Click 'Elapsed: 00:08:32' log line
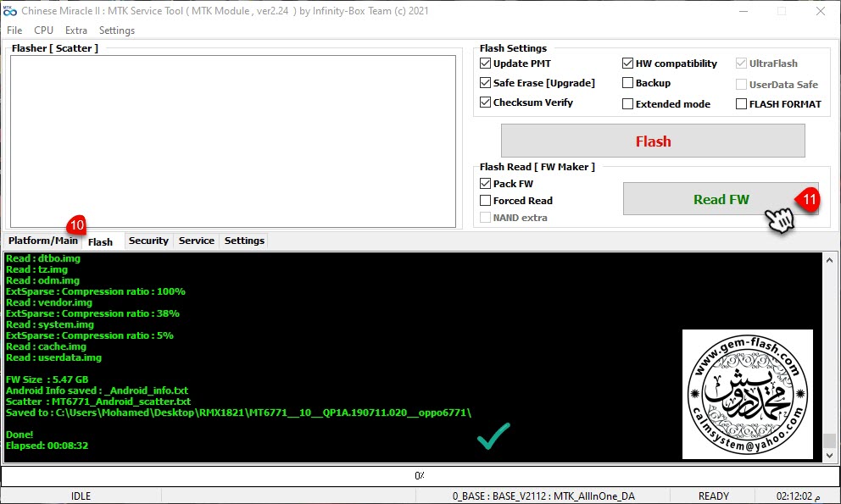The image size is (841, 504). coord(47,446)
